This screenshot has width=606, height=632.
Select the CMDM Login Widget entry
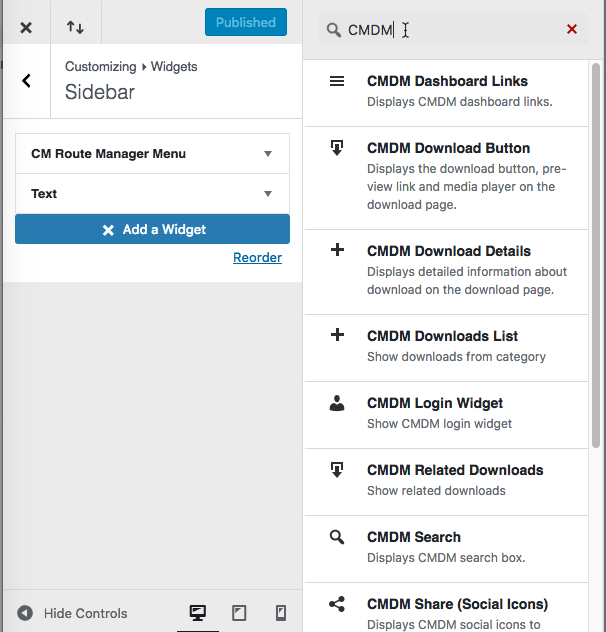click(446, 415)
